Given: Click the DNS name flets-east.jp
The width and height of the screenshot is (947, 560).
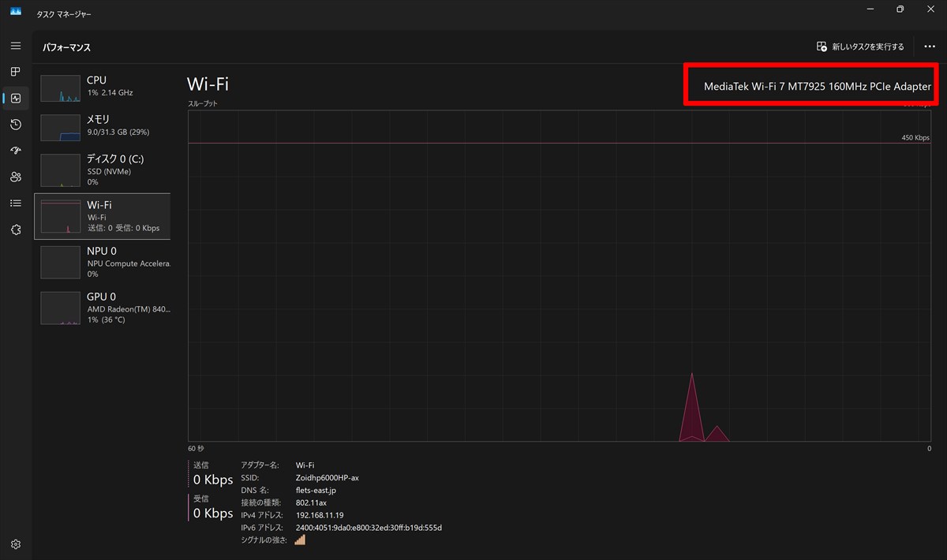Looking at the screenshot, I should coord(316,490).
